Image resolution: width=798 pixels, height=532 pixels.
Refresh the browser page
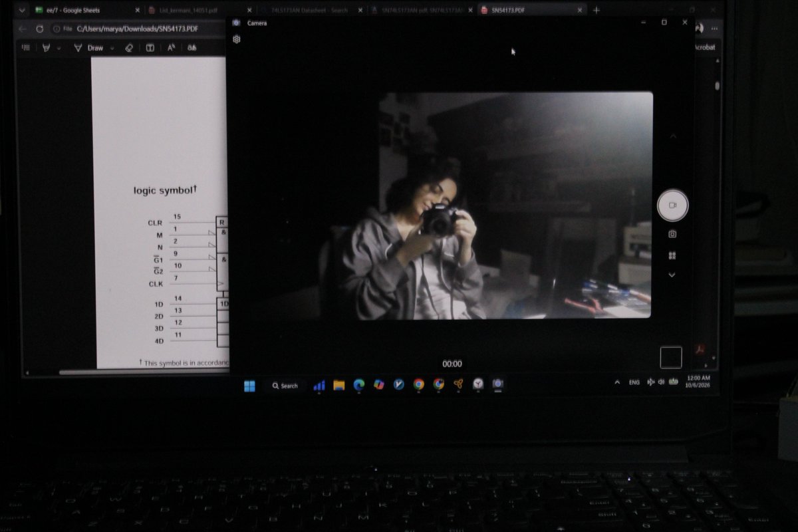pos(39,29)
